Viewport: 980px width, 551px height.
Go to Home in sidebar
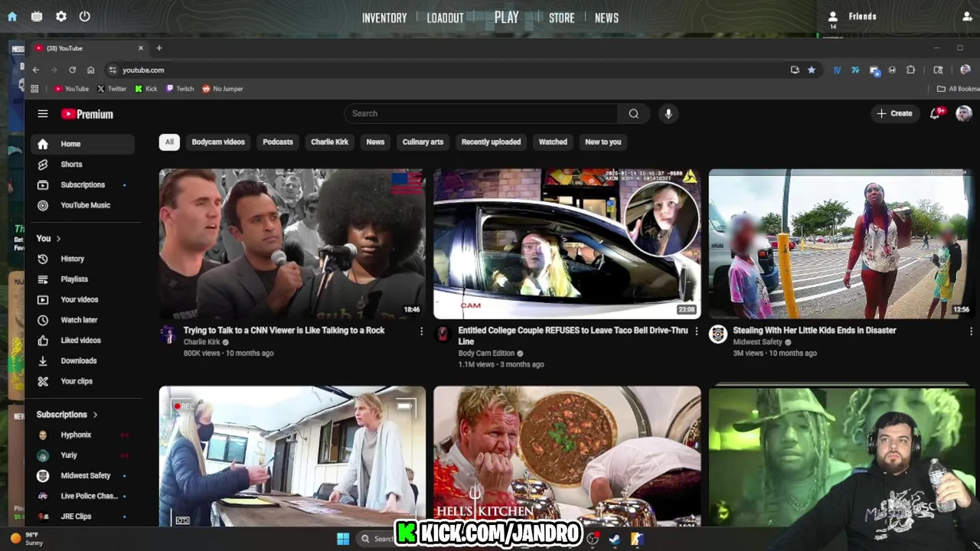coord(83,144)
